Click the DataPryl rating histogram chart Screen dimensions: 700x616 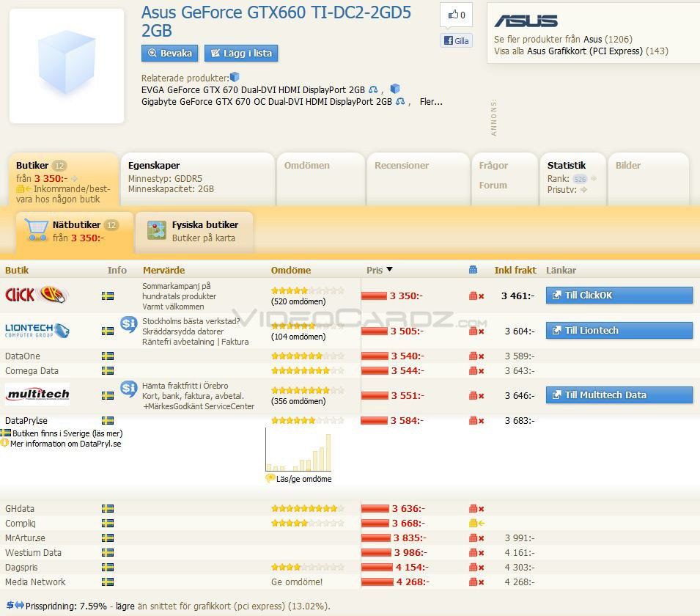point(298,450)
